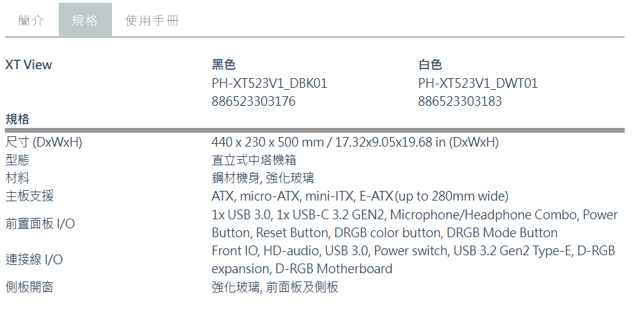The width and height of the screenshot is (644, 314).
Task: Click model number PH-XT523V1_DWT01
Action: (x=477, y=84)
